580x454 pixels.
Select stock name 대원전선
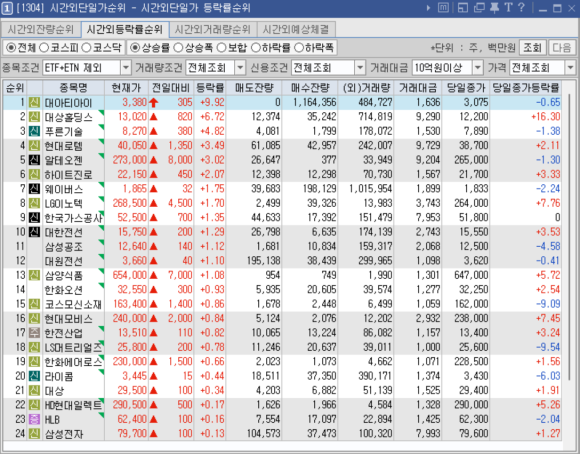click(x=63, y=261)
